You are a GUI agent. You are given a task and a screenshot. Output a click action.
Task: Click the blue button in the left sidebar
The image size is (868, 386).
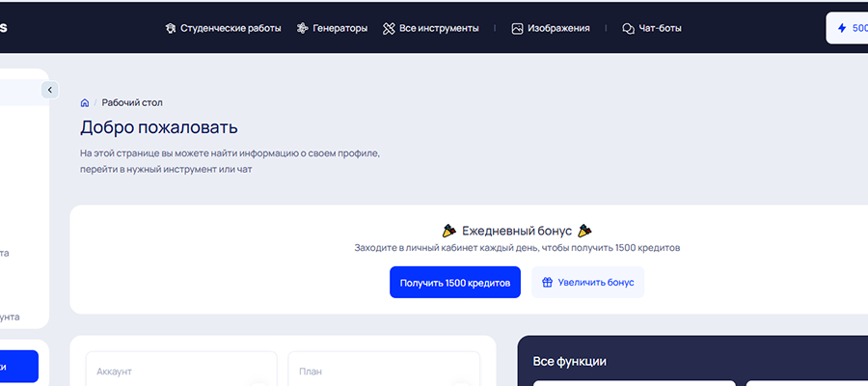click(19, 366)
